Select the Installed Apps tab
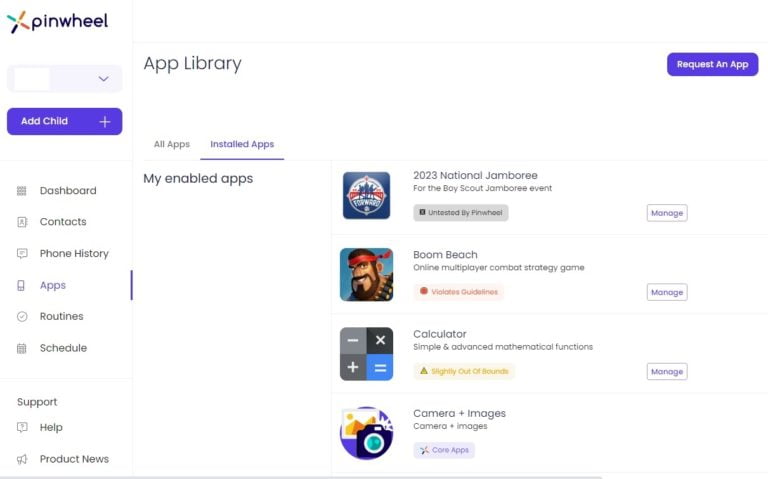Screen dimensions: 768x479 pos(242,144)
